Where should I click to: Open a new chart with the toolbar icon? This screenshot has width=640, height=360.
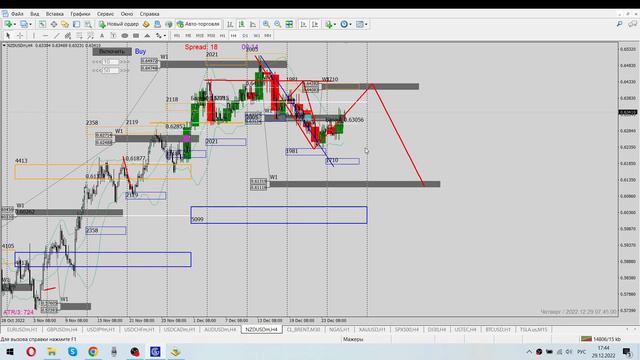(8, 24)
